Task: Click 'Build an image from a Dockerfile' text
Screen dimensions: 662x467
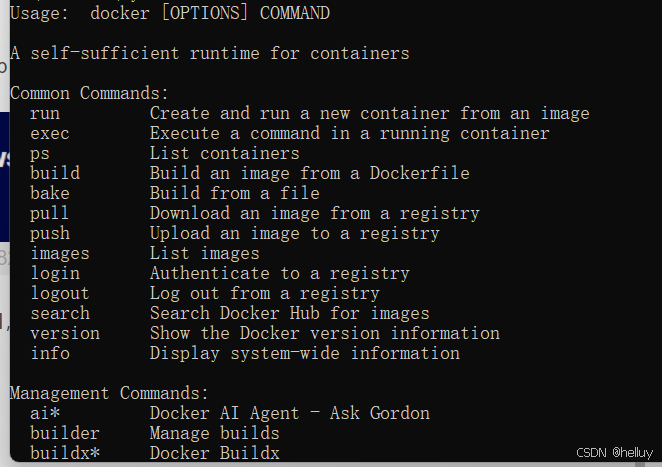Action: (x=309, y=173)
